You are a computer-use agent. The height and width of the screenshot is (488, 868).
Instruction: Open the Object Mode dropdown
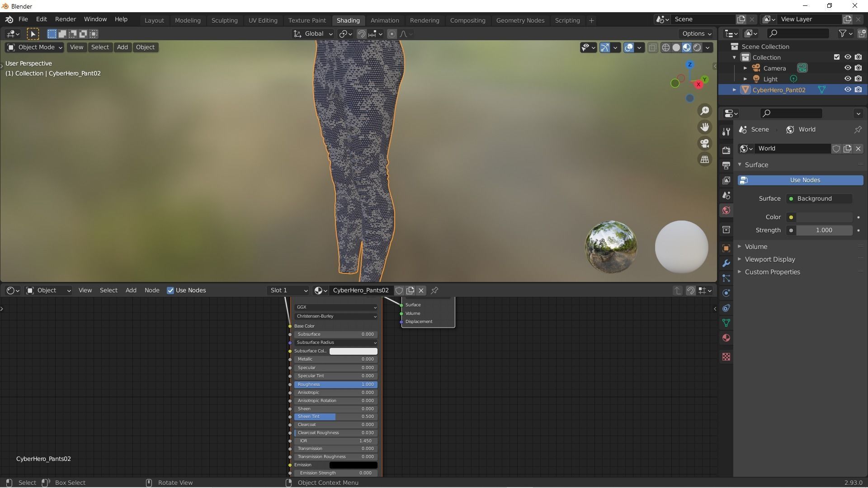click(35, 47)
